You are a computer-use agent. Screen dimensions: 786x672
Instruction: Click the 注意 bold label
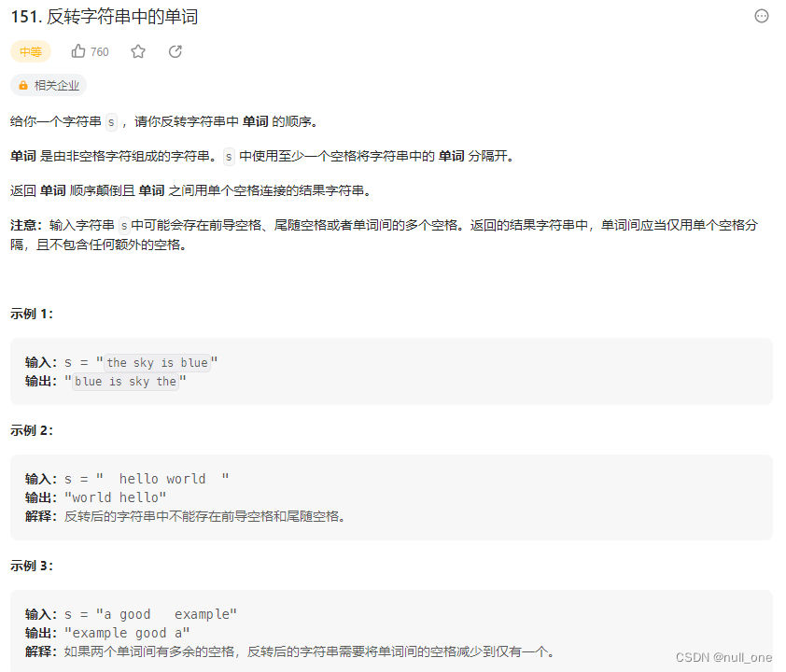(26, 226)
